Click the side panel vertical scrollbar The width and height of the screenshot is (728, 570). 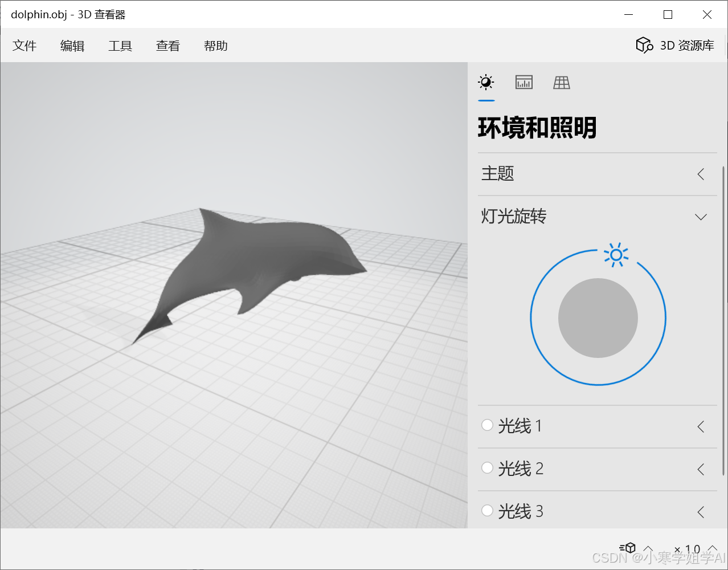pos(724,320)
